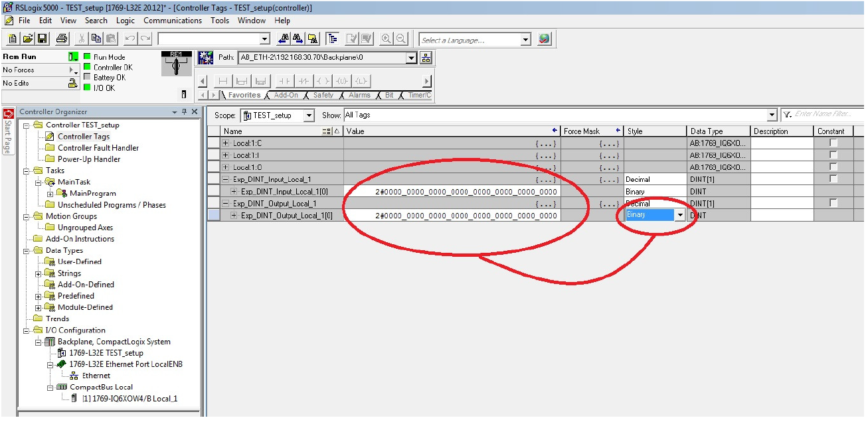Click the tag name filter funnel icon
The width and height of the screenshot is (868, 422).
pos(787,115)
